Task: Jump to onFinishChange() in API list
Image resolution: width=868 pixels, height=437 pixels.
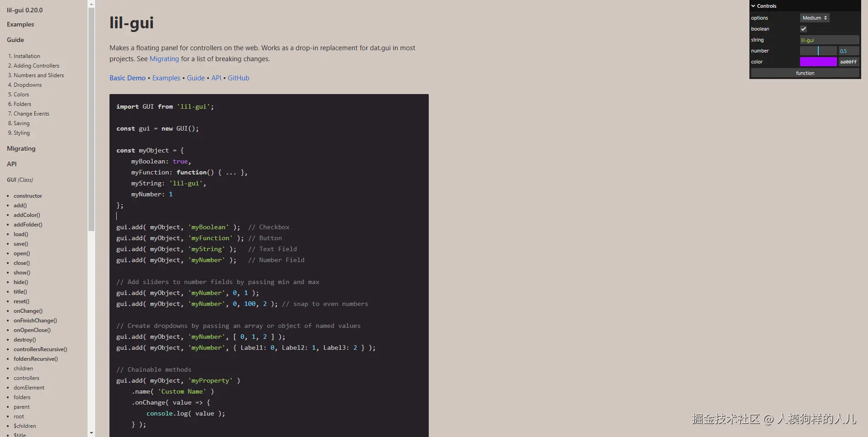Action: 35,321
